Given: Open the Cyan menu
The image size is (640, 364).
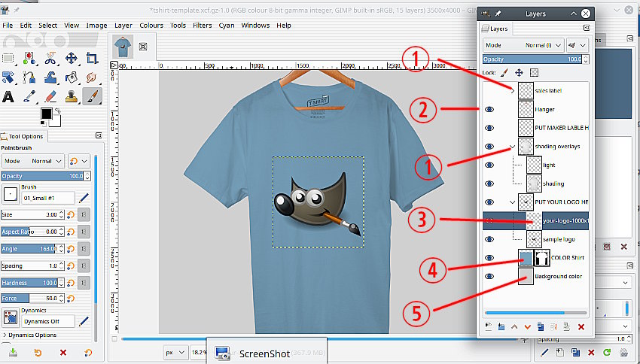Looking at the screenshot, I should (227, 26).
